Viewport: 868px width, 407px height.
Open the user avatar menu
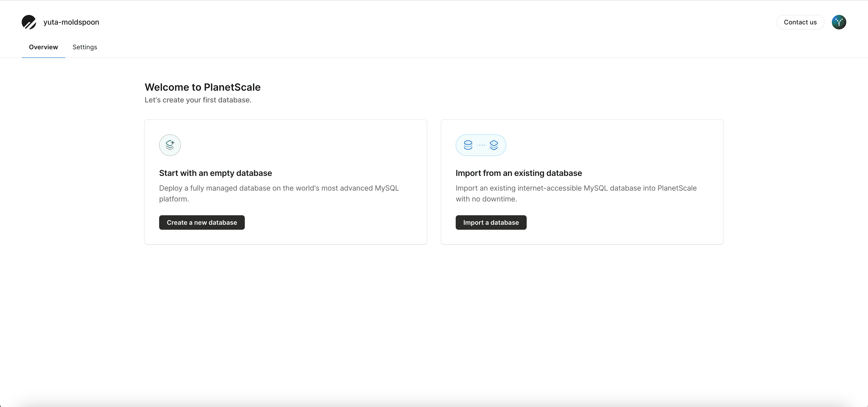click(839, 22)
